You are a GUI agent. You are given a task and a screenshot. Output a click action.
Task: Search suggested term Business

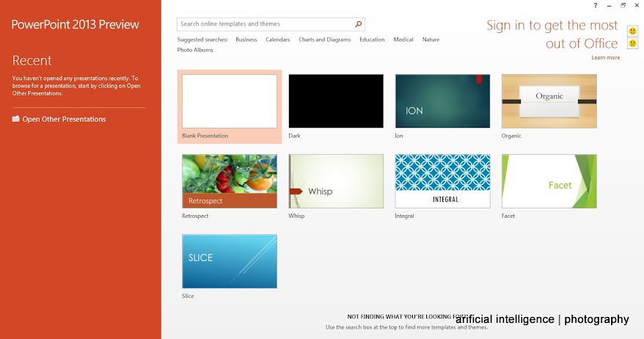(x=246, y=40)
